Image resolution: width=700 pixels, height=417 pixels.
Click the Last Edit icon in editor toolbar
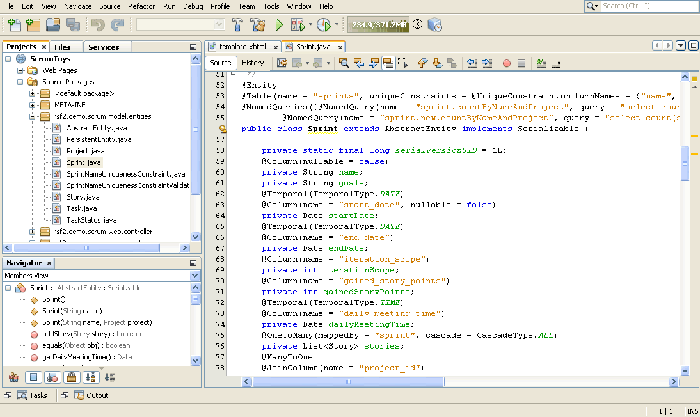coord(282,63)
